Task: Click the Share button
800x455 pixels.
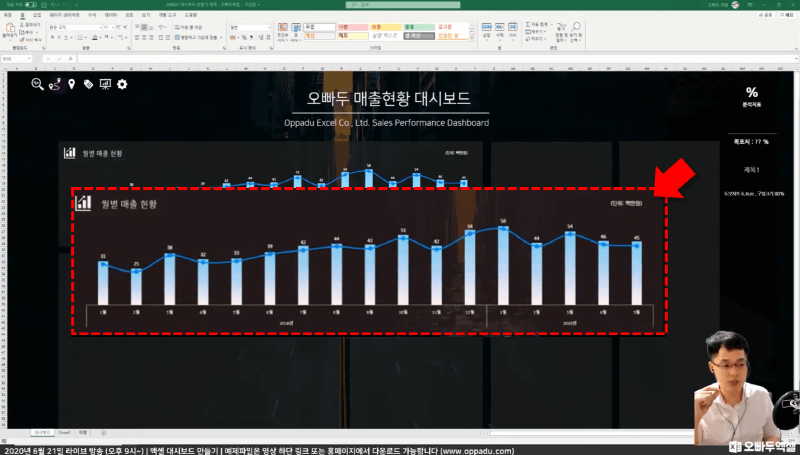Action: [766, 15]
